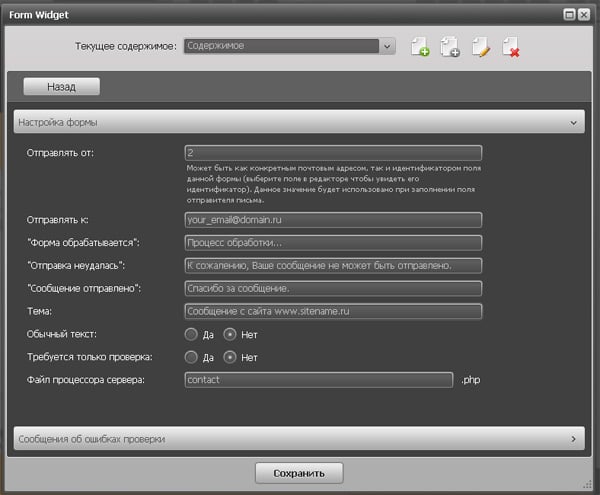600x495 pixels.
Task: Open the Текущее содержимое dropdown
Action: click(x=386, y=46)
